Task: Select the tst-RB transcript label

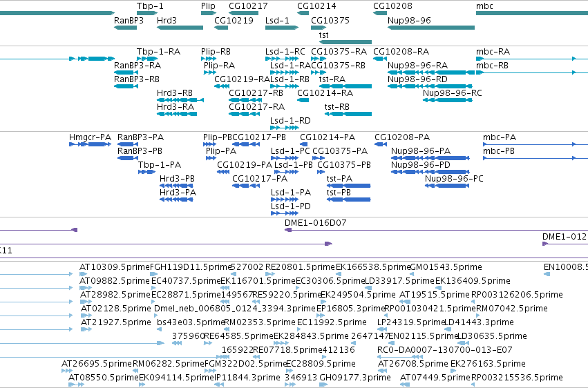Action: [337, 107]
